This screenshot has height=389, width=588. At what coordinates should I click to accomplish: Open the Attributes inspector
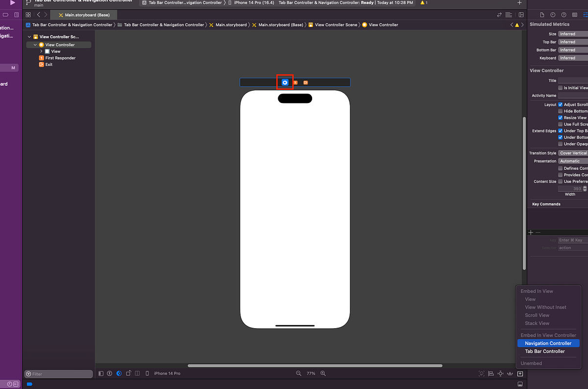586,14
